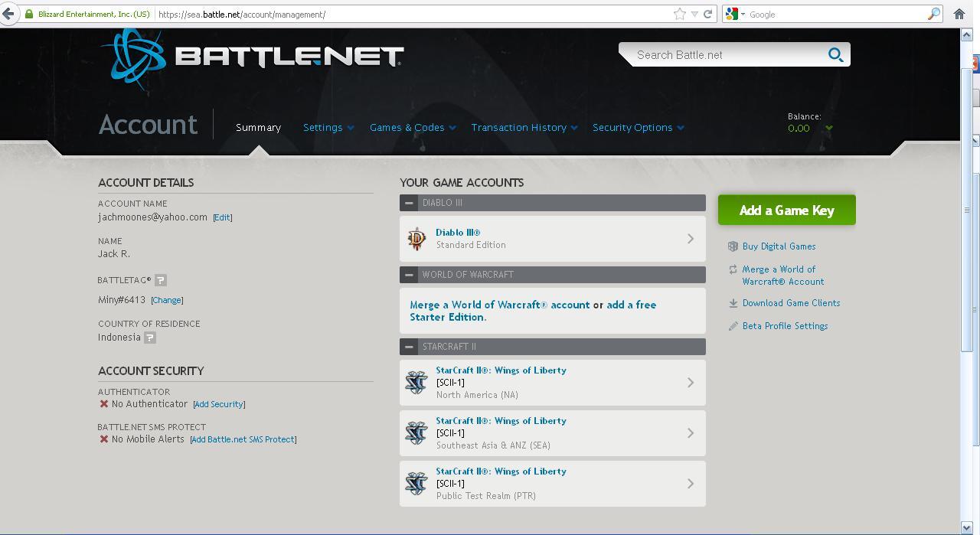Click the StarCraft II Public Test Realm icon
Screen dimensions: 980x535
(x=416, y=483)
